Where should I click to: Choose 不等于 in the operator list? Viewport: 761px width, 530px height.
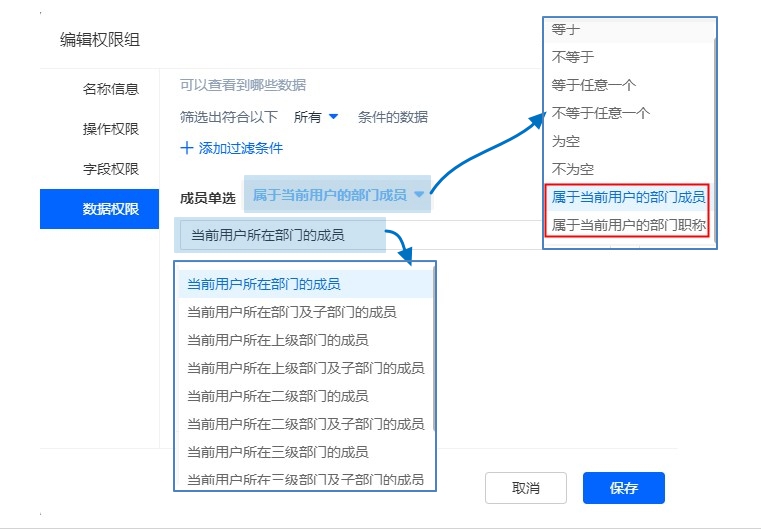pyautogui.click(x=573, y=57)
